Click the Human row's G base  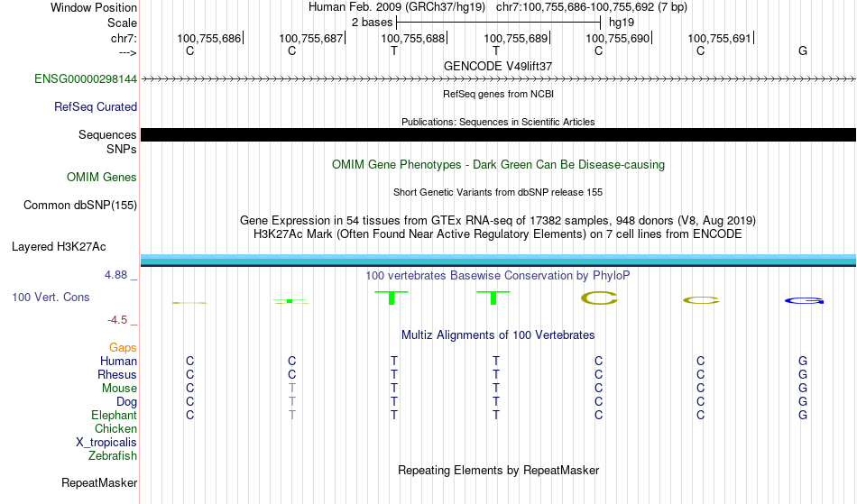point(802,362)
